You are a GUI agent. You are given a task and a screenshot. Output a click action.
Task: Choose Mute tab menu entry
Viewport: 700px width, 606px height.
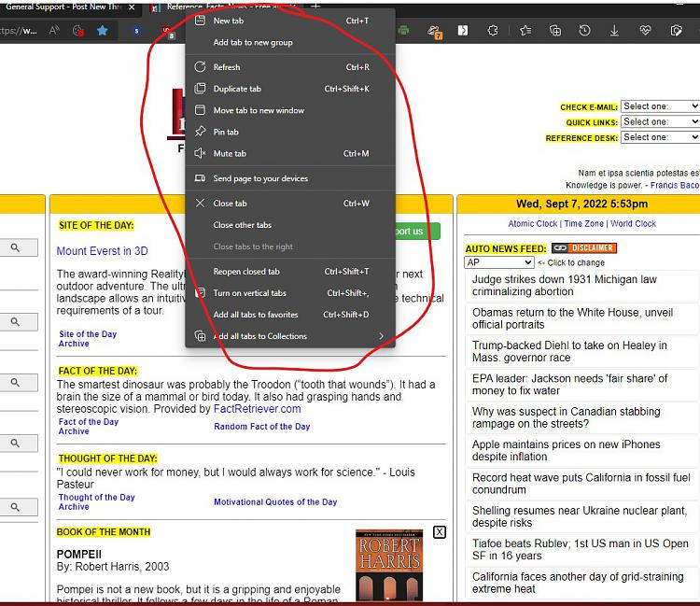pos(290,154)
